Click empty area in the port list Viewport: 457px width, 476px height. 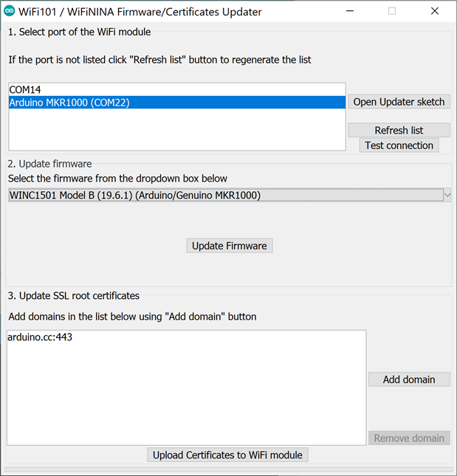[x=177, y=129]
